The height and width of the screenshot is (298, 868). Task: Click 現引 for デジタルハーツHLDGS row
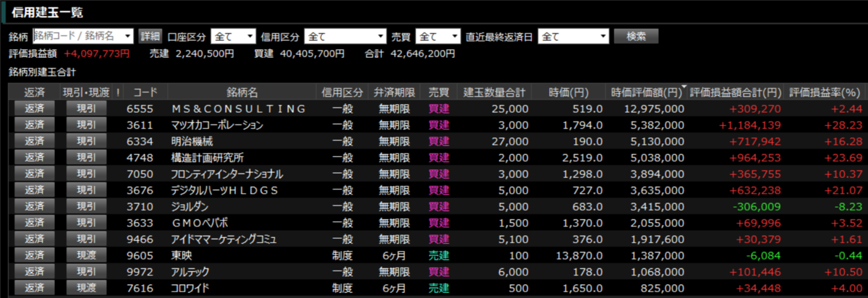click(x=86, y=190)
